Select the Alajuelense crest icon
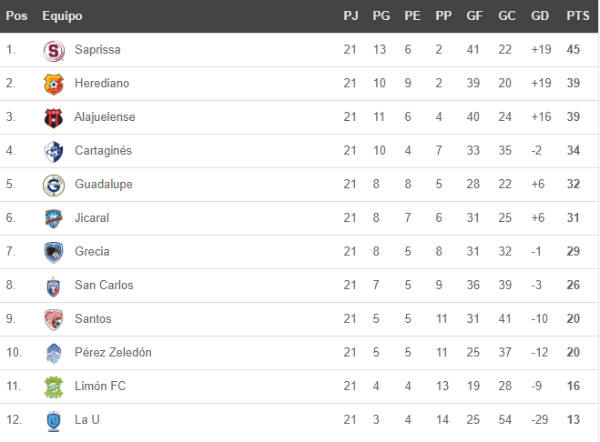 coord(54,118)
